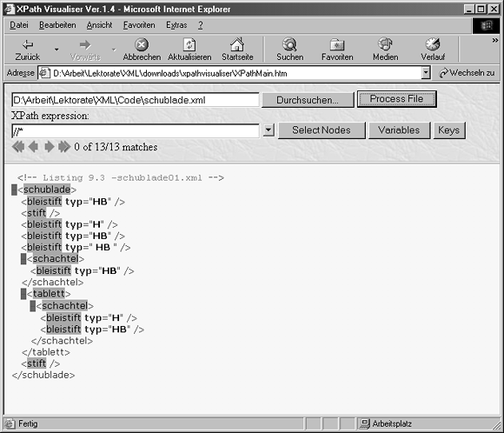Collapse the tablett node
The image size is (504, 433).
[23, 294]
